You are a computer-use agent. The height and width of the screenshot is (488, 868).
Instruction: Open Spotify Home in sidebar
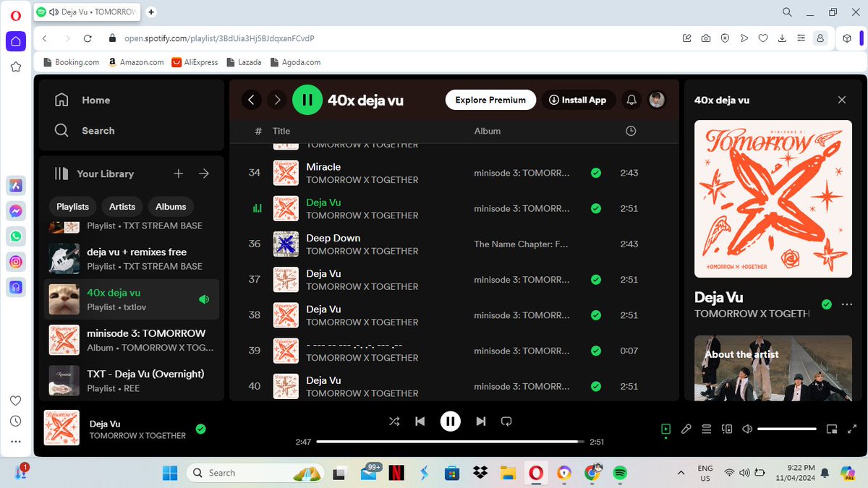82,100
